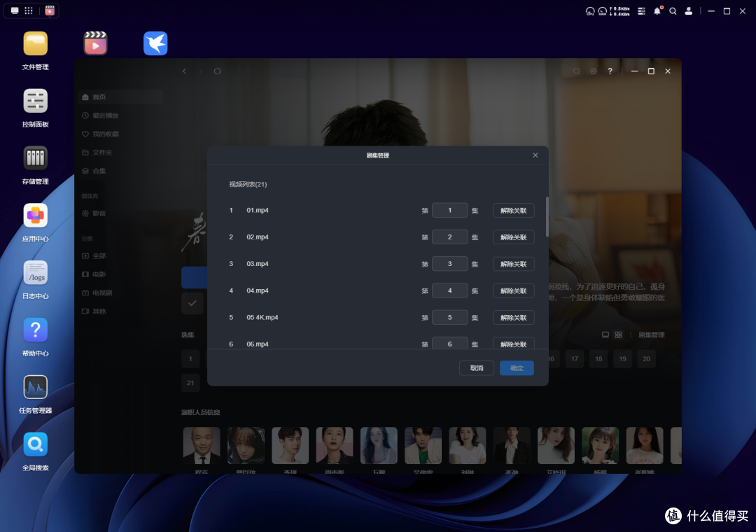The height and width of the screenshot is (532, 756).
Task: Open the 控制面板 desktop icon
Action: 35,101
